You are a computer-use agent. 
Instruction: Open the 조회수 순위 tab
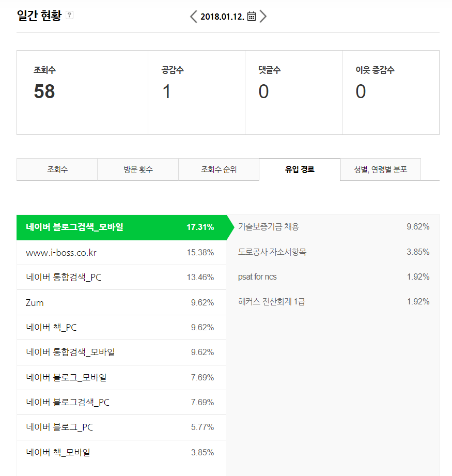[x=219, y=170]
